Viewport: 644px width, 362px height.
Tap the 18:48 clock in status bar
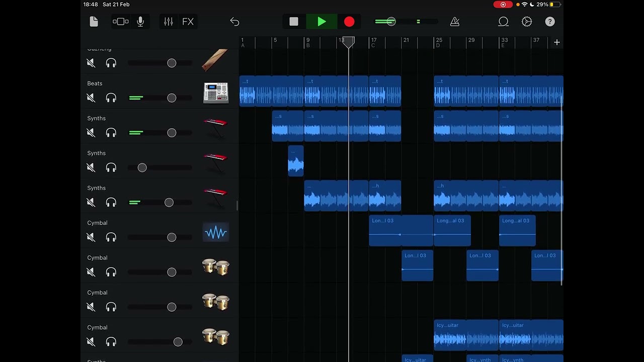tap(91, 5)
